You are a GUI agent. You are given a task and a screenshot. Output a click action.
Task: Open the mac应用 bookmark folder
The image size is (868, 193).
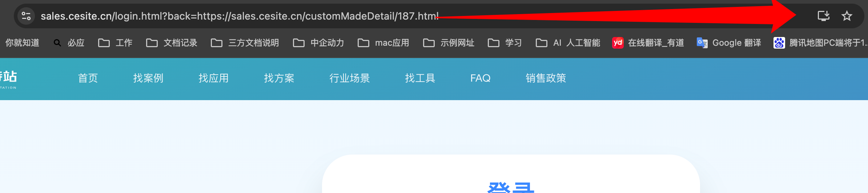383,43
